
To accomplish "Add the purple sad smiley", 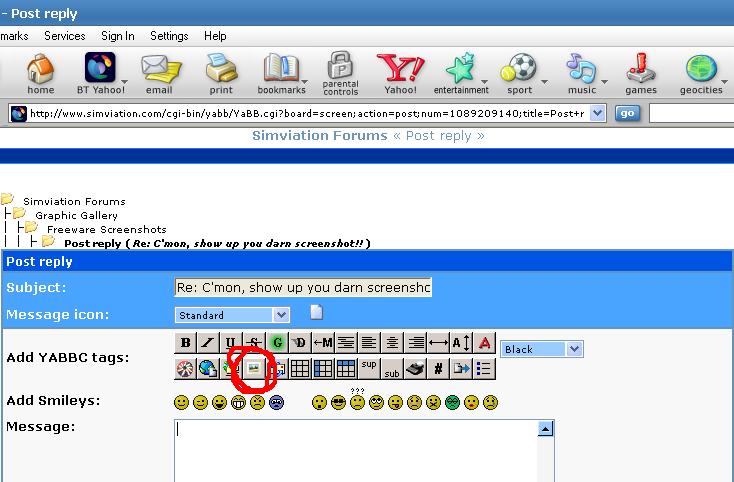I will click(x=276, y=402).
